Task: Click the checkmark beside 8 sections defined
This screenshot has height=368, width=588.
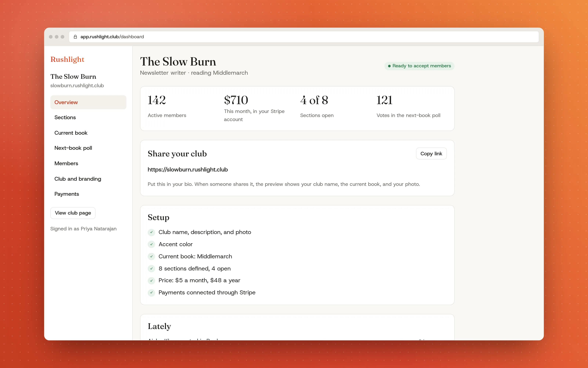Action: click(x=151, y=268)
